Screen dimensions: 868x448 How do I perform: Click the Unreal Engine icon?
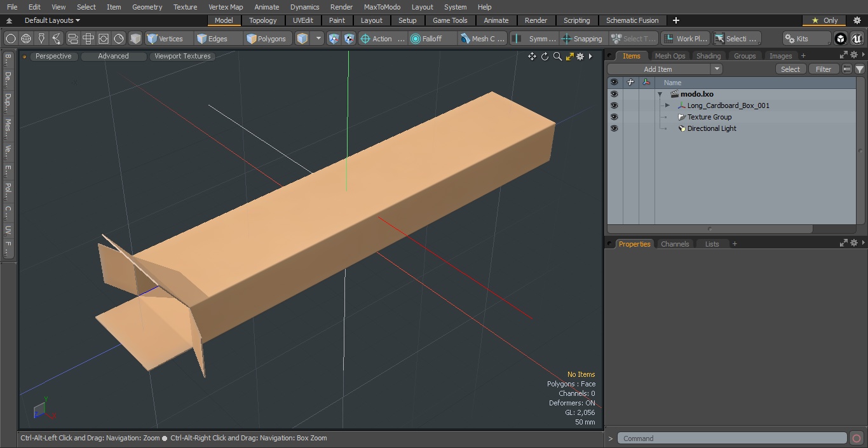pos(857,39)
